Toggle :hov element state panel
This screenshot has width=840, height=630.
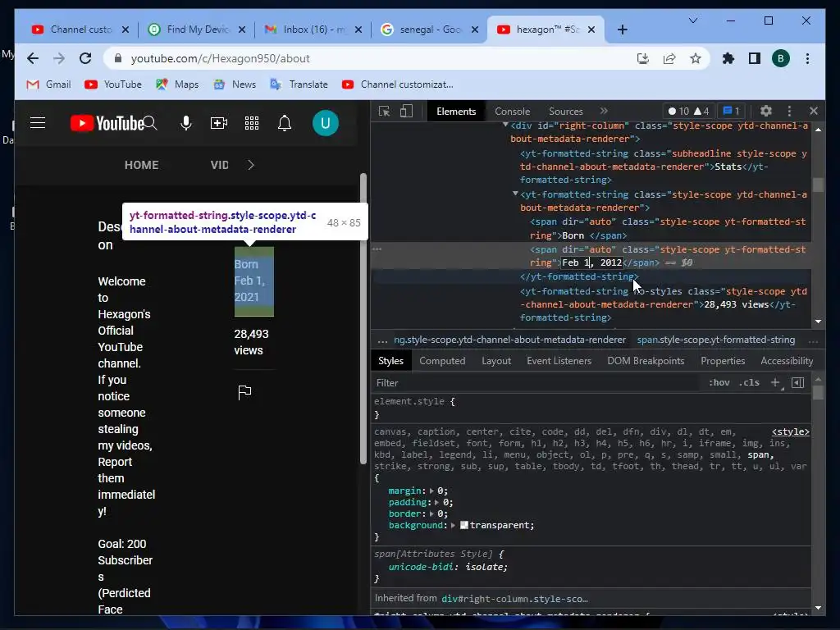[x=719, y=382]
